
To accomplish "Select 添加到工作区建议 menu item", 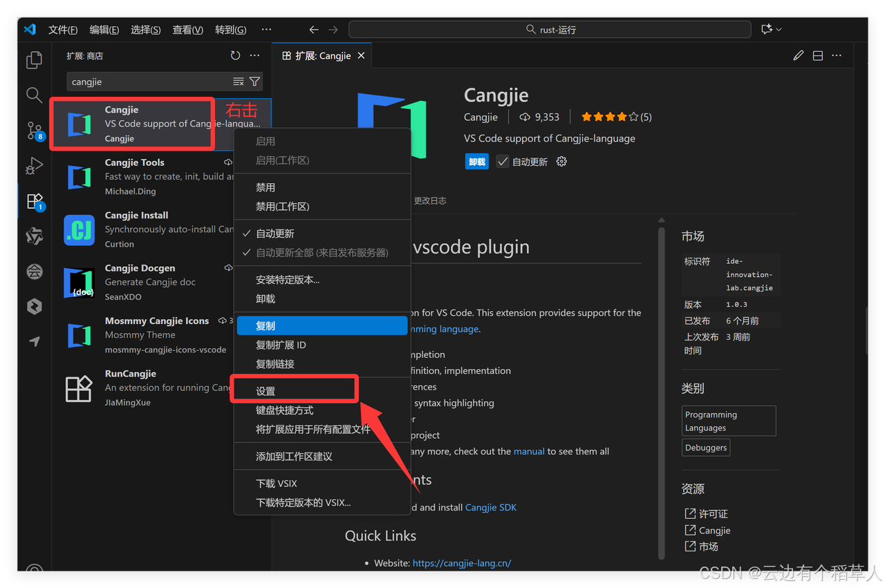I will click(322, 457).
